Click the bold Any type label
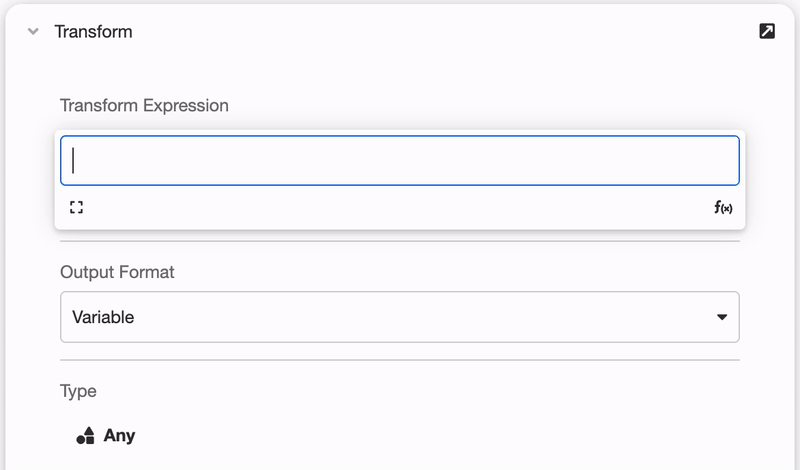This screenshot has height=470, width=800. [x=119, y=436]
